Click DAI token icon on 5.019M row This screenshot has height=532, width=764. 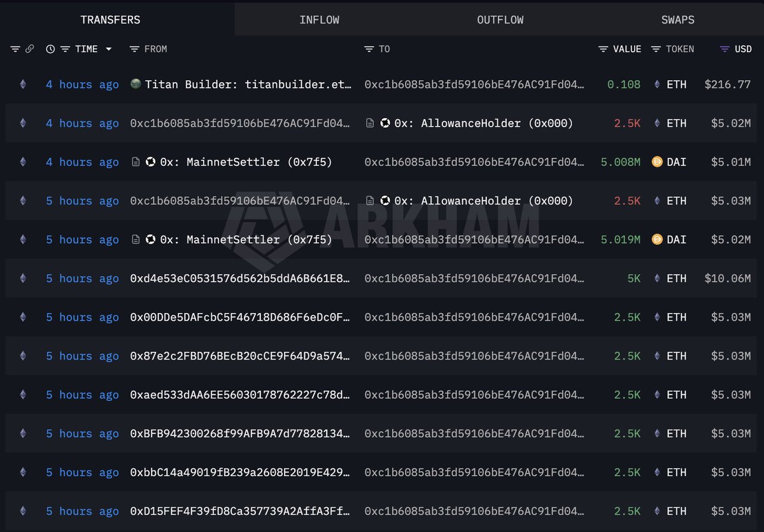click(x=658, y=239)
